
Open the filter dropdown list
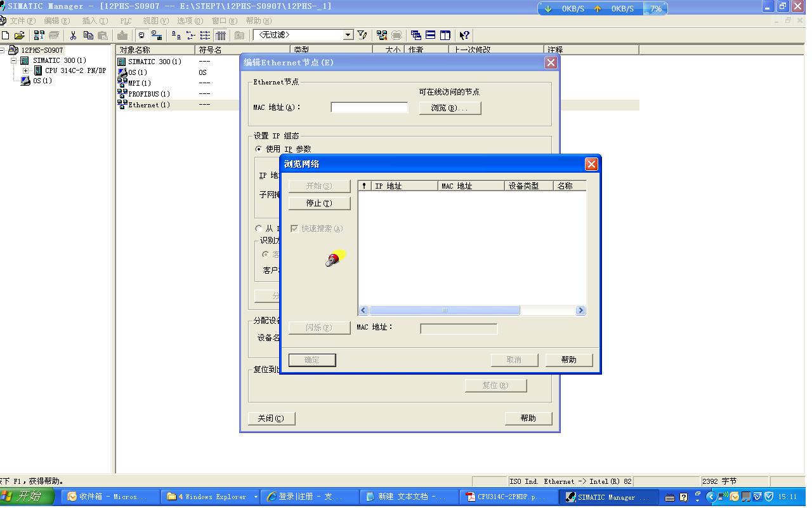click(x=348, y=36)
